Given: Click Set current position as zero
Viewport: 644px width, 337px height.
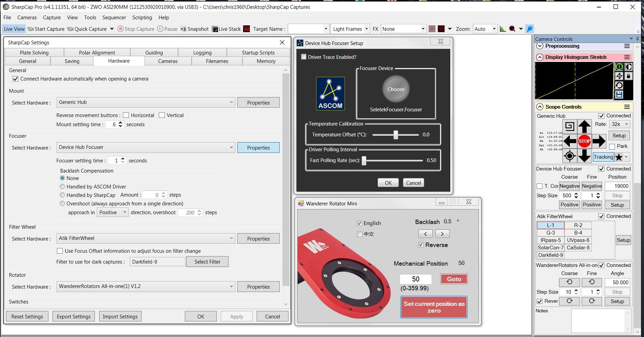Looking at the screenshot, I should (x=434, y=307).
